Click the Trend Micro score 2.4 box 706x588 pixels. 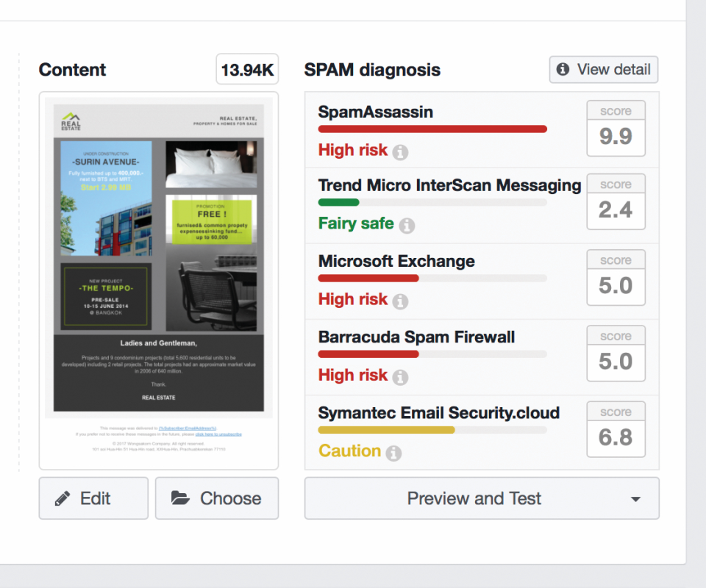(x=616, y=201)
